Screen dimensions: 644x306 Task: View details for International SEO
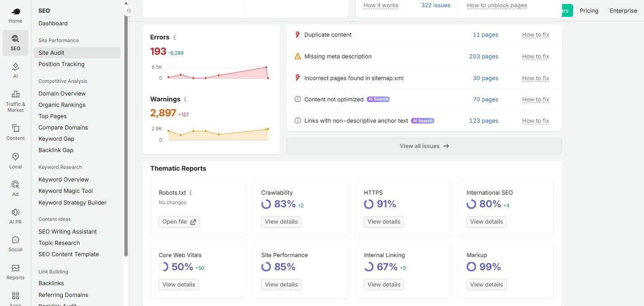[x=486, y=222]
